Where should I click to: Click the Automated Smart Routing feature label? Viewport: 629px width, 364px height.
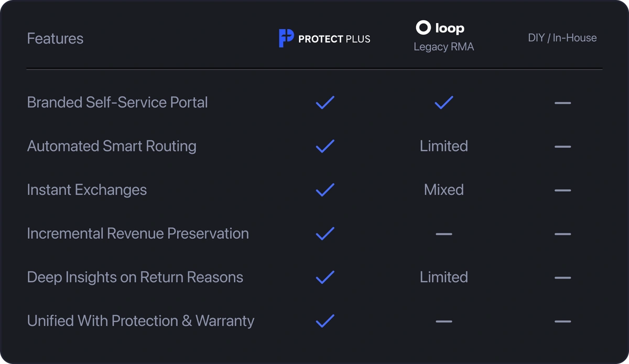click(112, 146)
